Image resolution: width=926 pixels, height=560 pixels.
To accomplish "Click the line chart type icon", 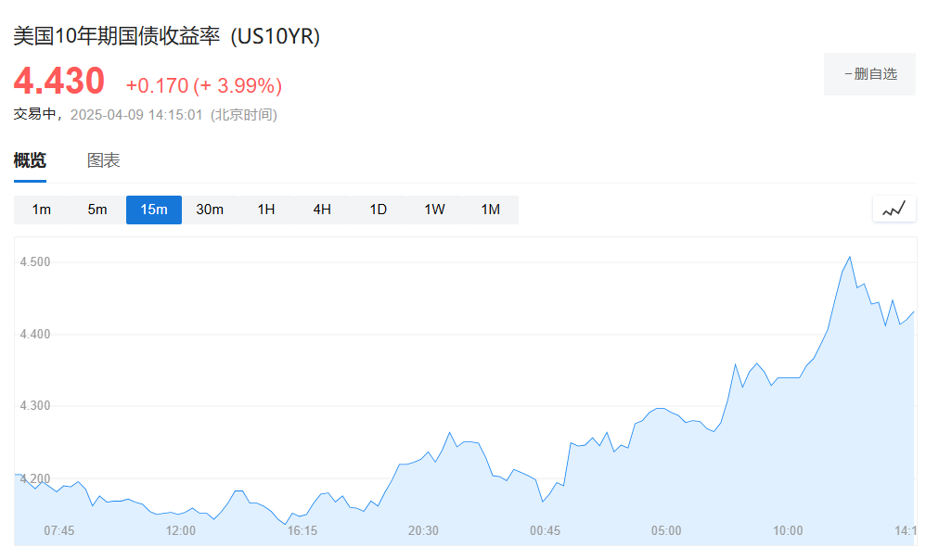I will (894, 210).
